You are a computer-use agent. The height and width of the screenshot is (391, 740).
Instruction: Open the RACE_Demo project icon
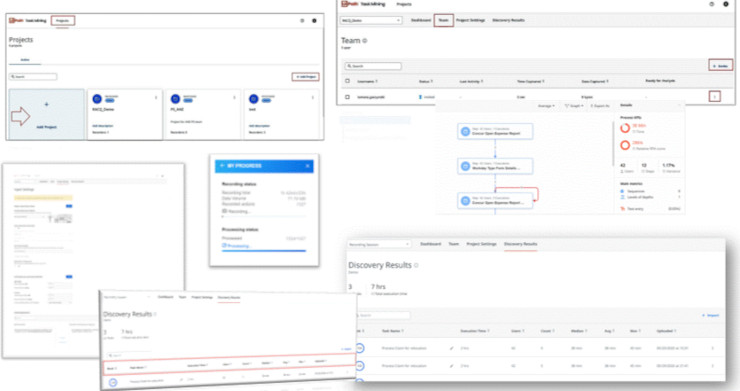97,99
